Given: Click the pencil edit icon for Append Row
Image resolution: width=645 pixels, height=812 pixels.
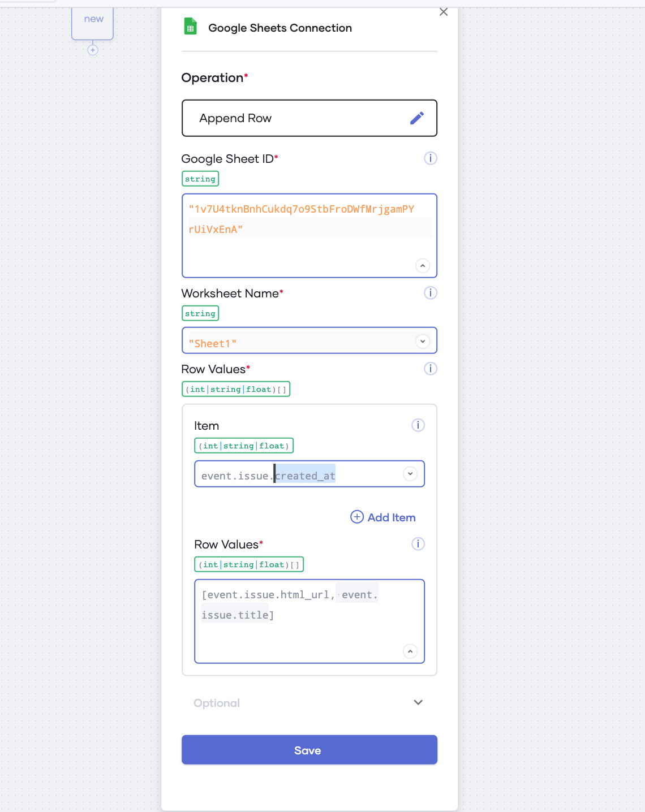Looking at the screenshot, I should (417, 118).
